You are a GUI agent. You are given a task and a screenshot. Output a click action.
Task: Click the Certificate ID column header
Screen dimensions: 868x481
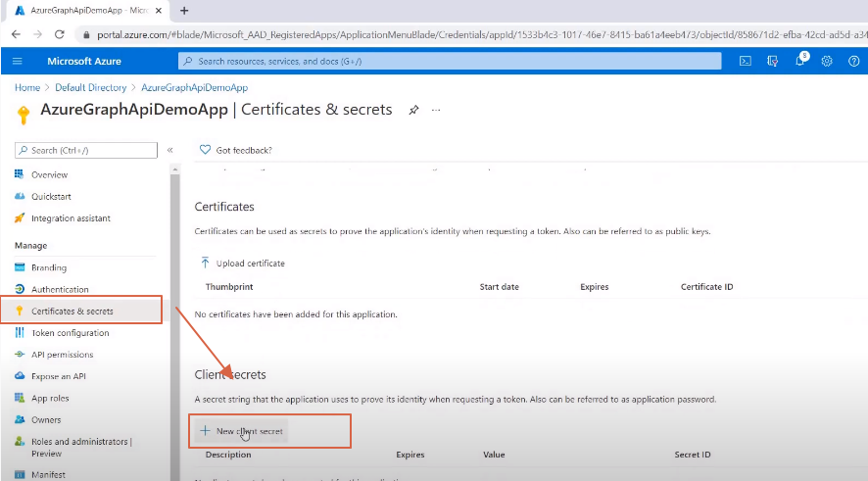pyautogui.click(x=707, y=287)
